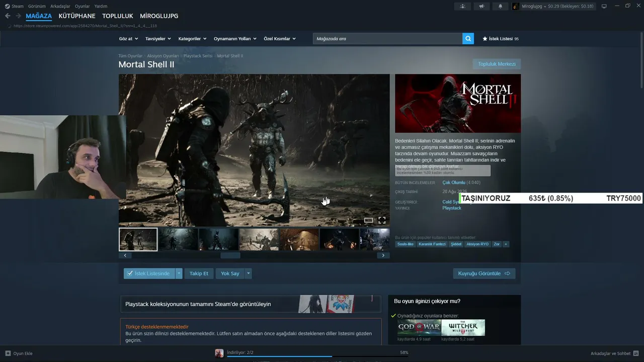Open the Görünüm menu
This screenshot has width=644, height=362.
tap(37, 6)
